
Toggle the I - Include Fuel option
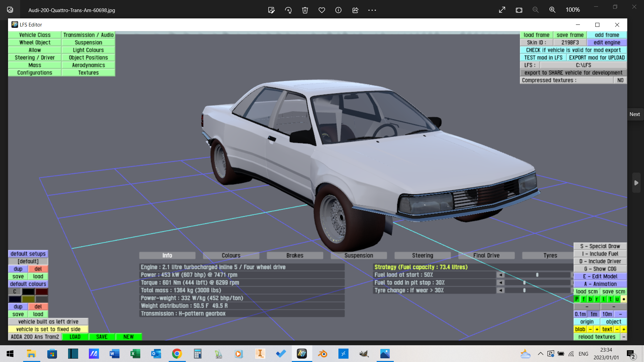click(600, 254)
